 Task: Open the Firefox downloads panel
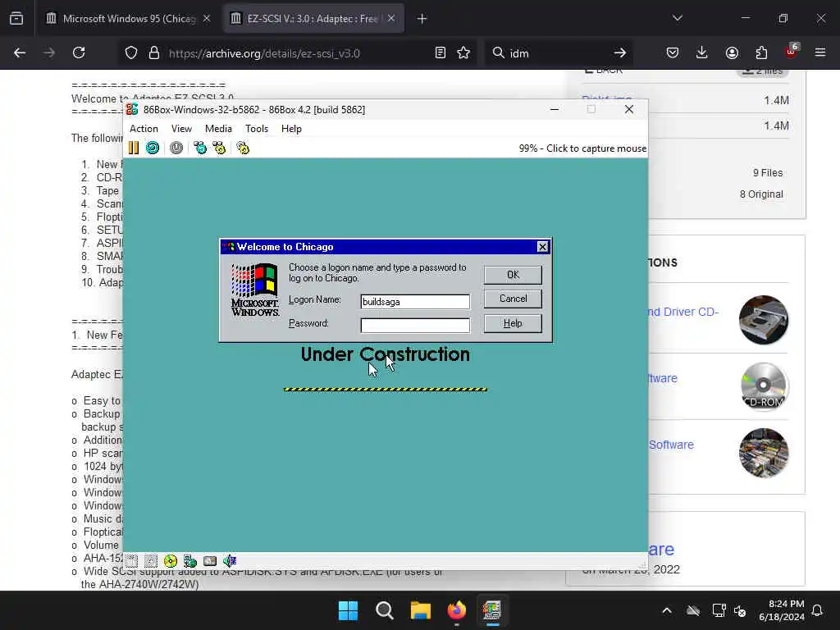point(702,52)
